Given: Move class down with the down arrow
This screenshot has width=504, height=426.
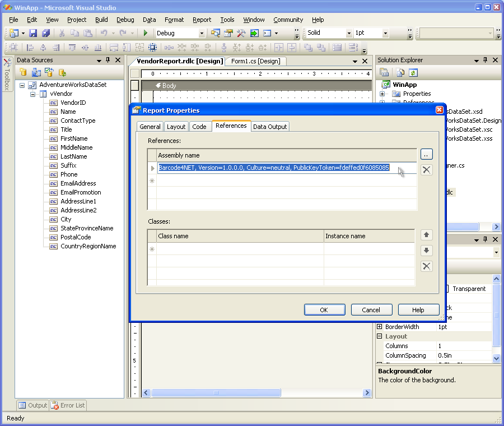Looking at the screenshot, I should click(426, 251).
